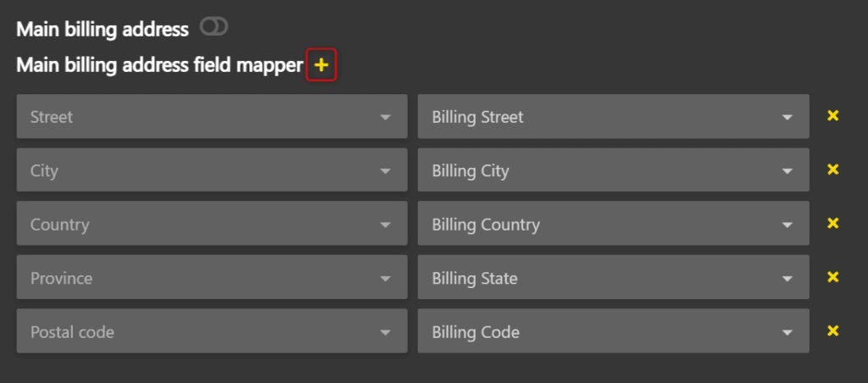
Task: Open the Street field dropdown
Action: click(211, 117)
